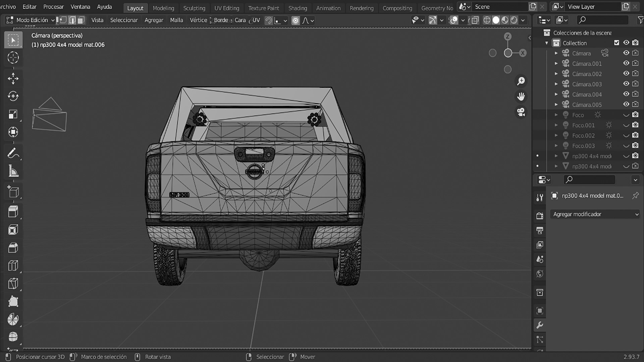Toggle camera view with the camera icon
The height and width of the screenshot is (362, 644).
(521, 112)
